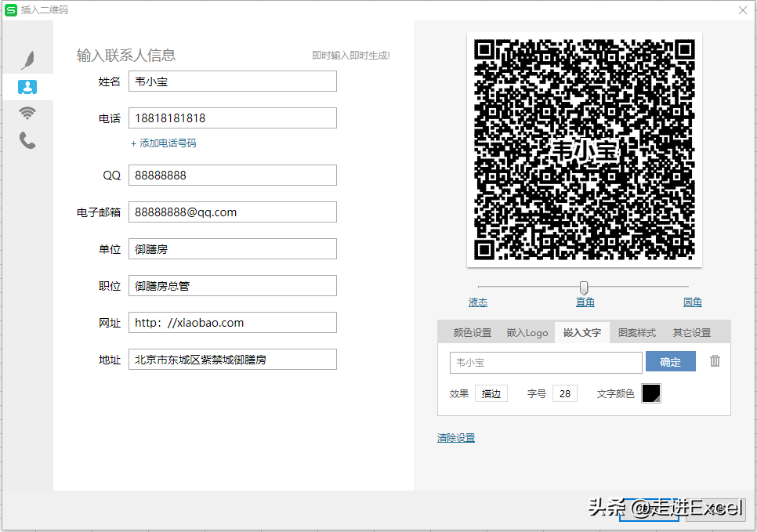Switch to the 嵌入文字 tab
This screenshot has height=532, width=757.
pos(582,333)
